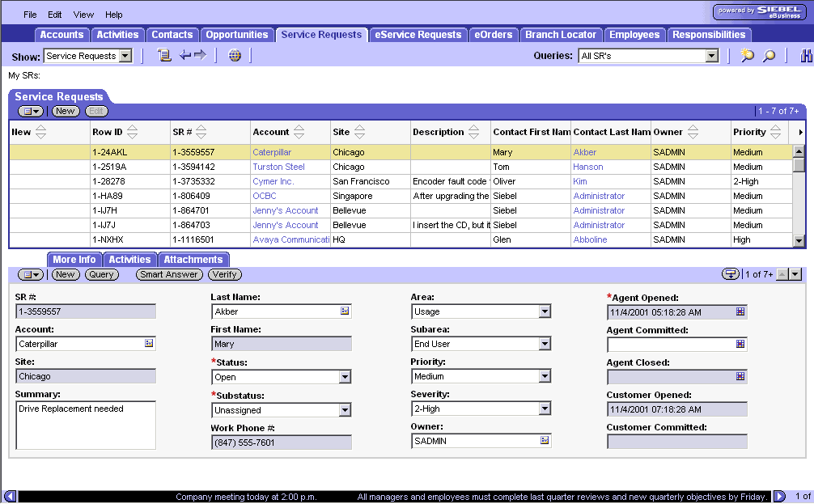The height and width of the screenshot is (504, 814).
Task: Open the form applet menu button
Action: click(x=31, y=274)
